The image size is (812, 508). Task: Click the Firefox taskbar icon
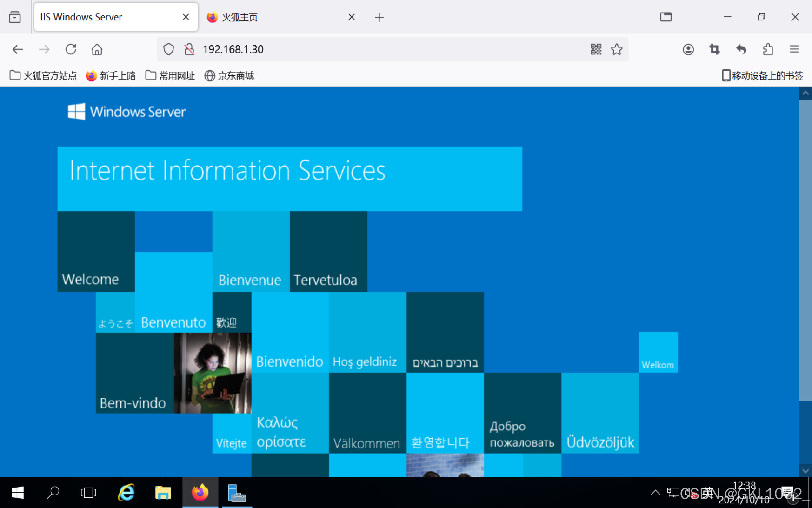(x=200, y=493)
